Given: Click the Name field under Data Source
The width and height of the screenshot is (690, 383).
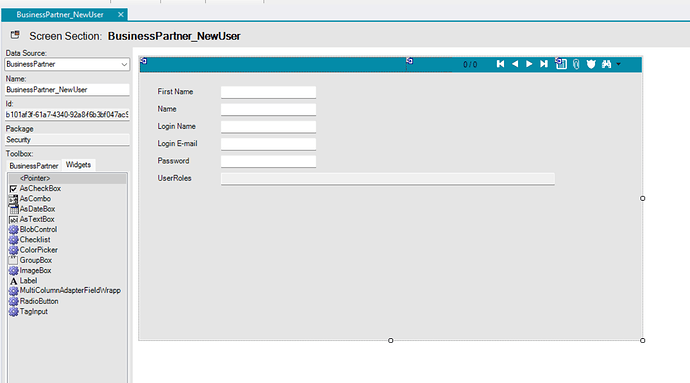Looking at the screenshot, I should (67, 90).
